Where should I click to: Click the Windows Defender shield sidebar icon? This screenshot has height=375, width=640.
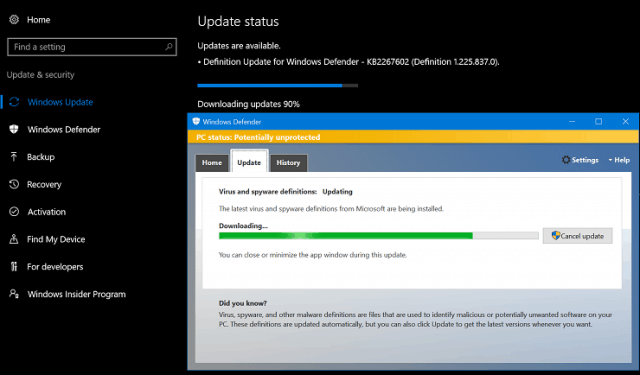[14, 129]
